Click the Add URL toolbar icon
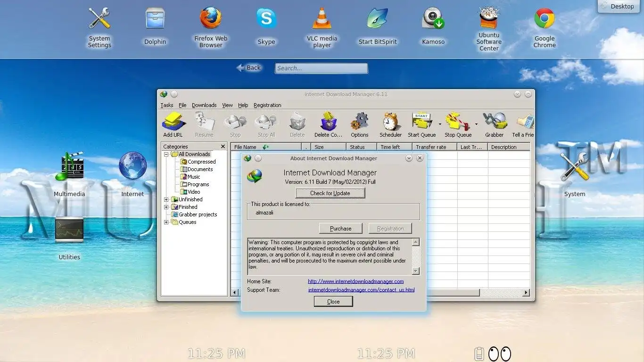Screen dimensions: 644x362 tap(173, 122)
